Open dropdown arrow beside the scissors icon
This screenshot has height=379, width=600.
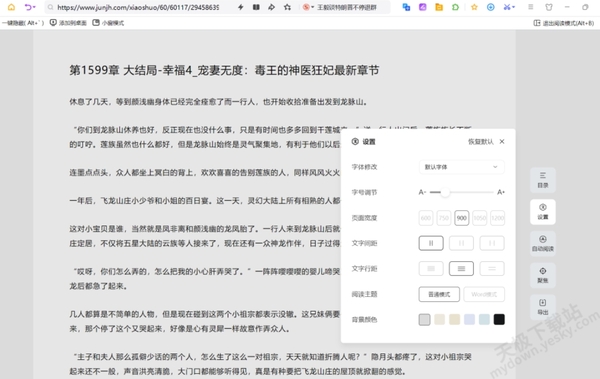point(514,7)
